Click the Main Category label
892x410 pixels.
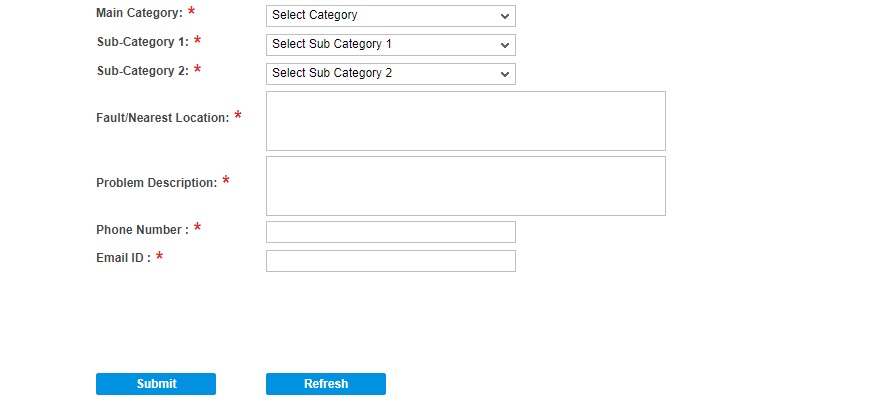pyautogui.click(x=139, y=13)
